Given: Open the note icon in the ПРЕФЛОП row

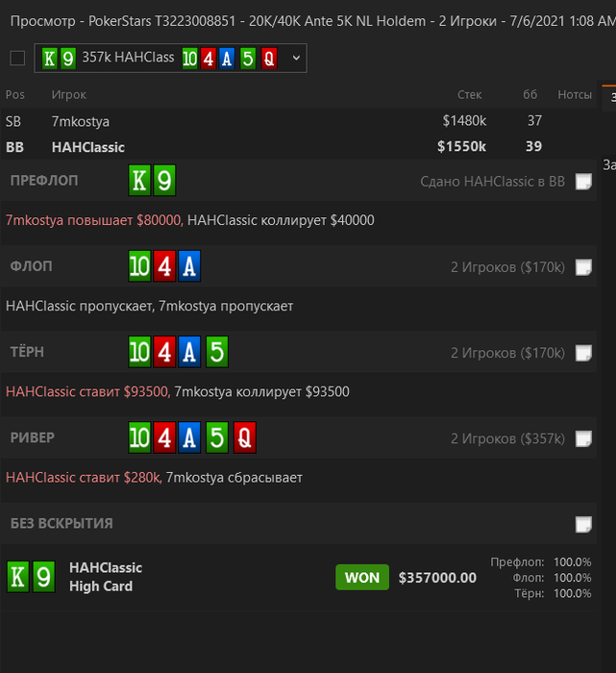Looking at the screenshot, I should click(583, 181).
